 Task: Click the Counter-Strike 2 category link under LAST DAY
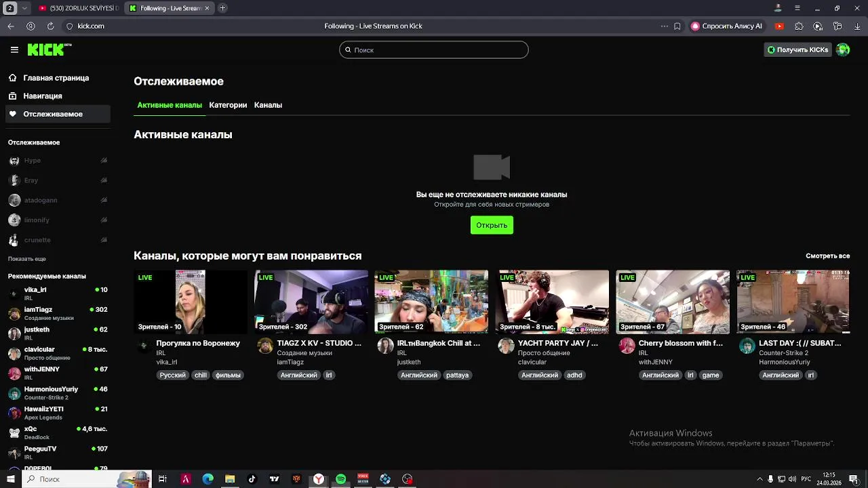(x=783, y=353)
